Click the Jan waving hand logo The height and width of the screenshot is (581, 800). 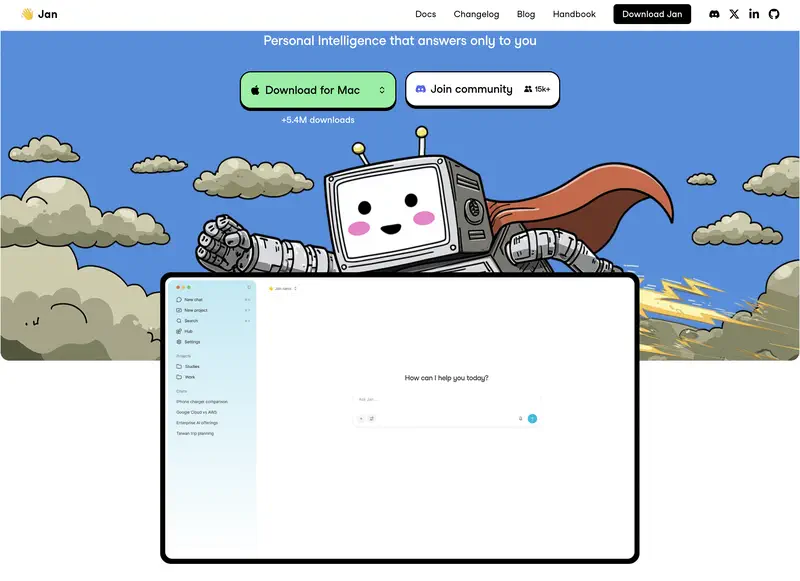point(27,14)
